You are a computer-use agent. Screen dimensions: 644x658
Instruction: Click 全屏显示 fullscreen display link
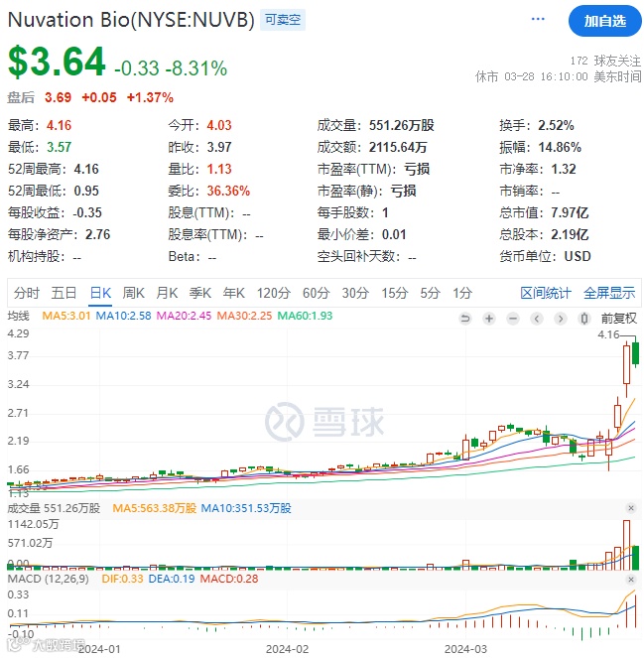pyautogui.click(x=609, y=293)
